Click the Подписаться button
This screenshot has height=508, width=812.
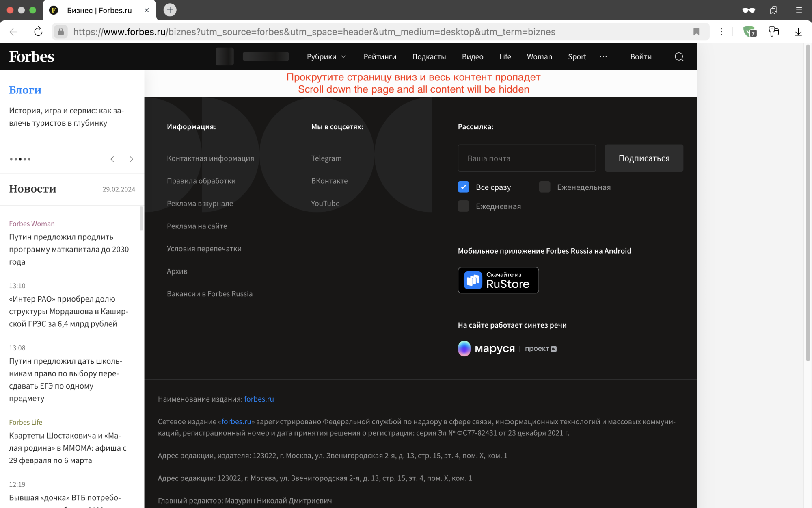point(644,158)
